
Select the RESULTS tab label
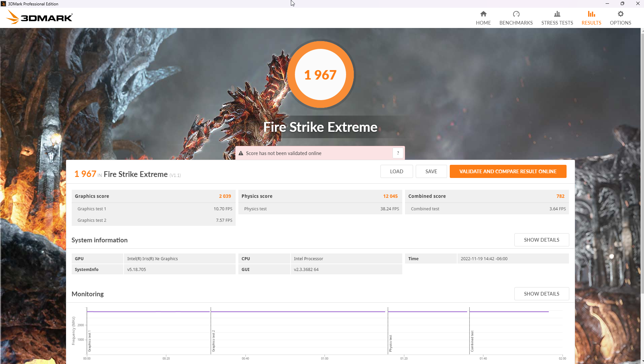tap(591, 23)
